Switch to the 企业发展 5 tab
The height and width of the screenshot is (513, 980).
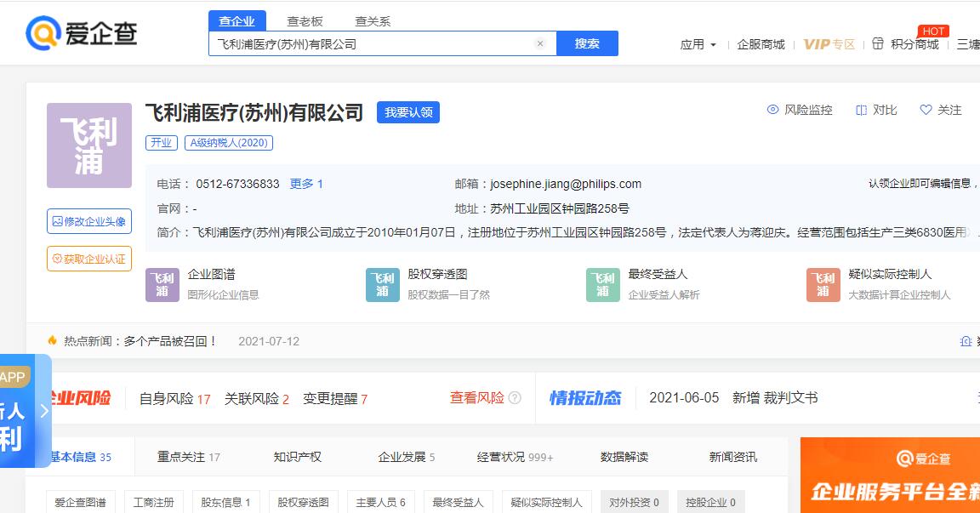coord(407,457)
